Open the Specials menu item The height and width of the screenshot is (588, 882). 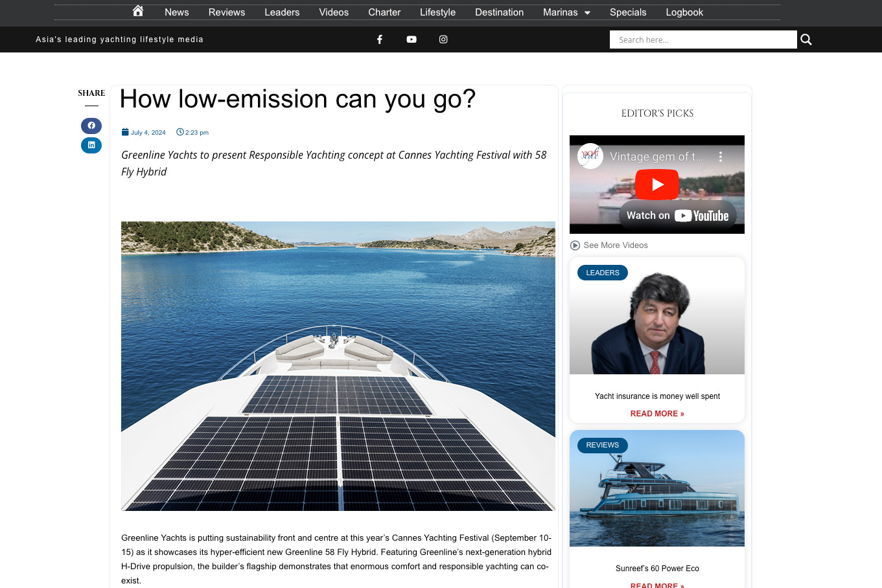628,12
